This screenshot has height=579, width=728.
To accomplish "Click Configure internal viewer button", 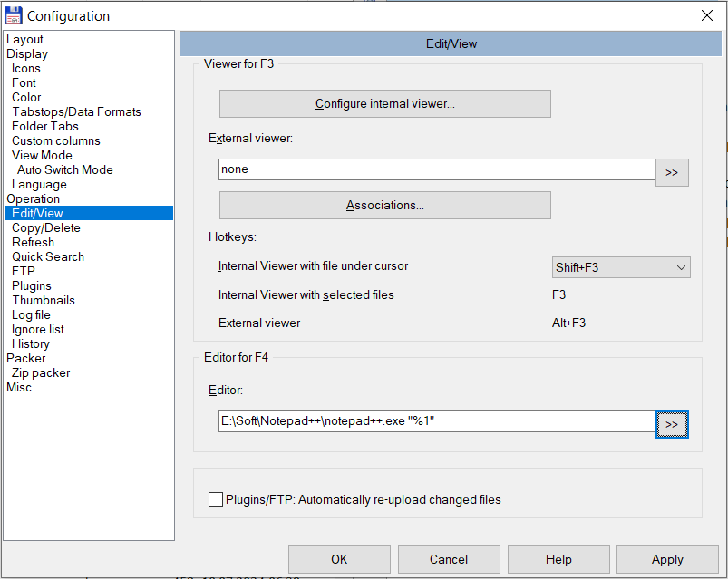I will click(x=385, y=104).
